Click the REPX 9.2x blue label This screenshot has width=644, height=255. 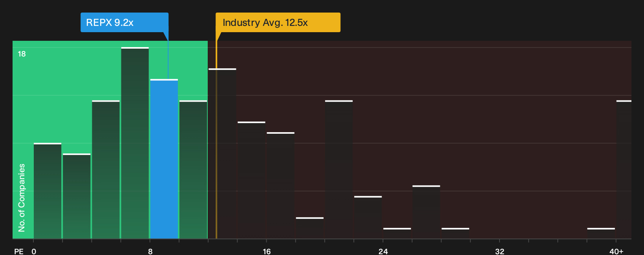tap(124, 22)
